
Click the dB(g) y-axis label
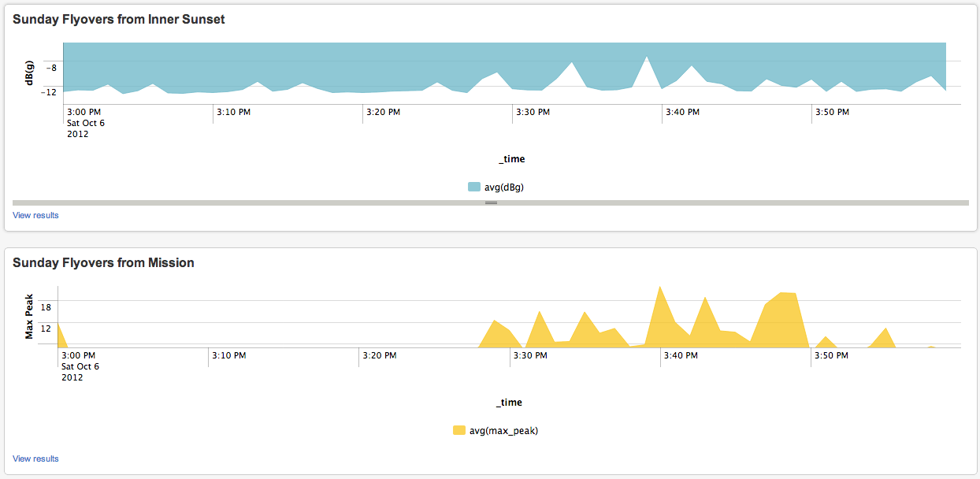pyautogui.click(x=30, y=73)
